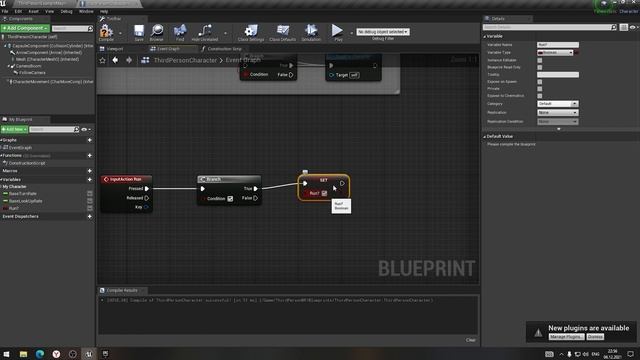
Task: Open the Asset menu
Action: (x=33, y=11)
